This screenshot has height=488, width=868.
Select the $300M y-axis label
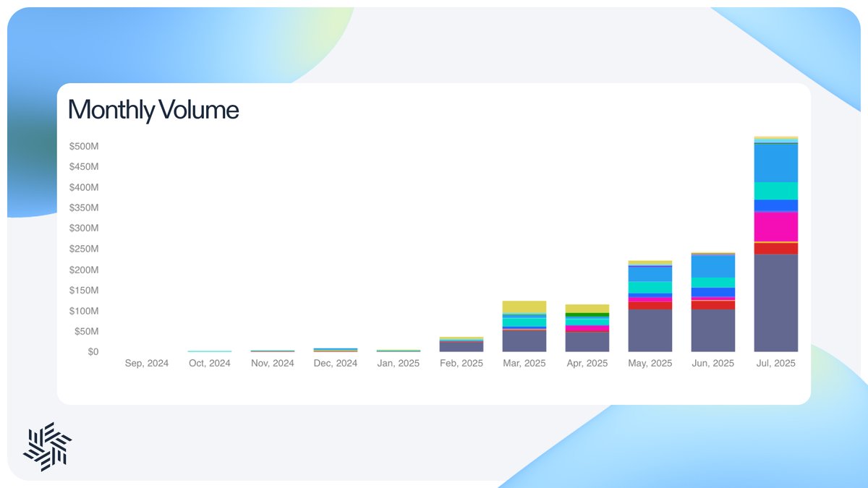(x=84, y=228)
